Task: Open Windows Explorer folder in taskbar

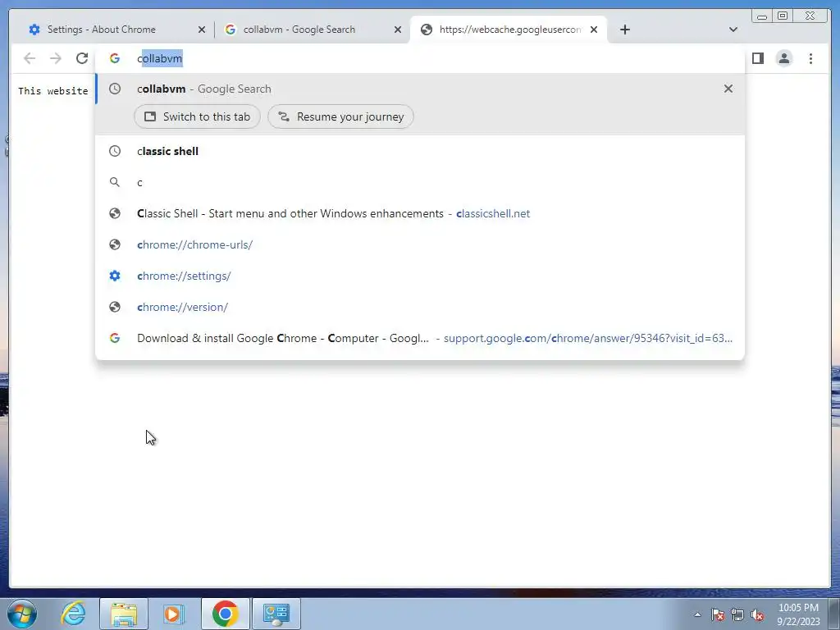Action: pos(124,614)
